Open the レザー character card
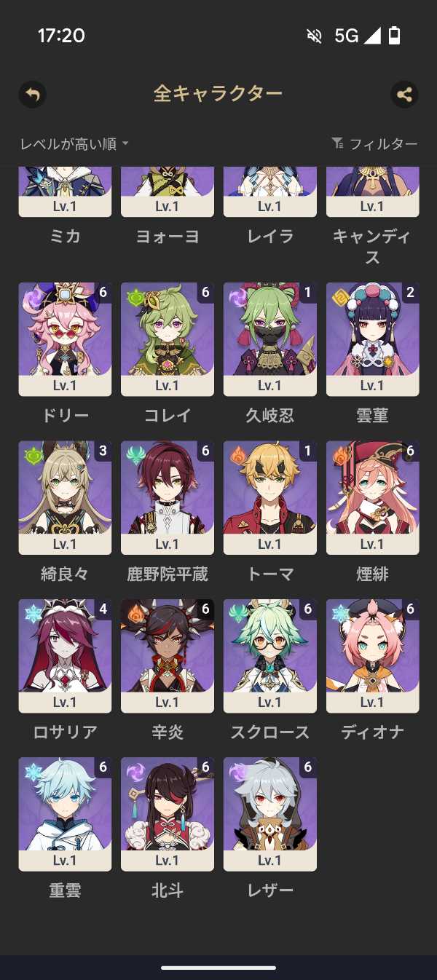 270,814
